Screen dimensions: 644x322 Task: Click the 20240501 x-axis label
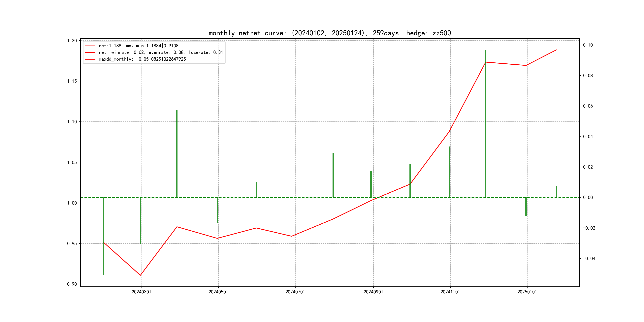pos(218,292)
